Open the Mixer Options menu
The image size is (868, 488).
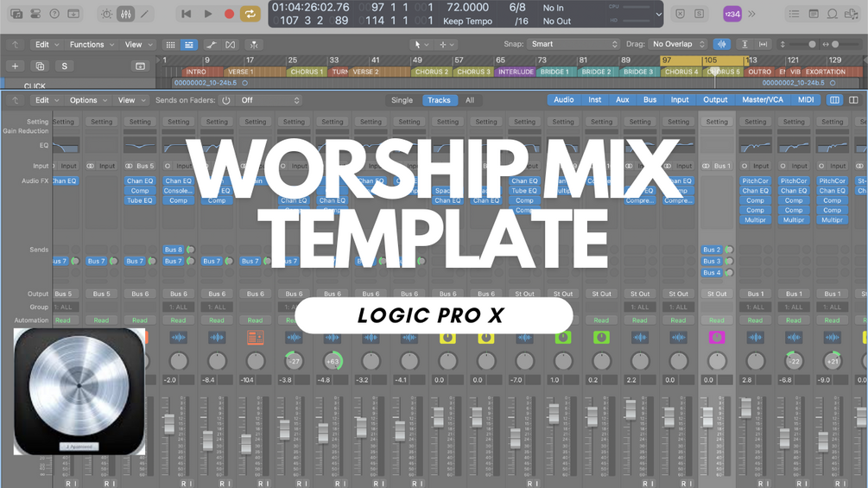(x=87, y=100)
